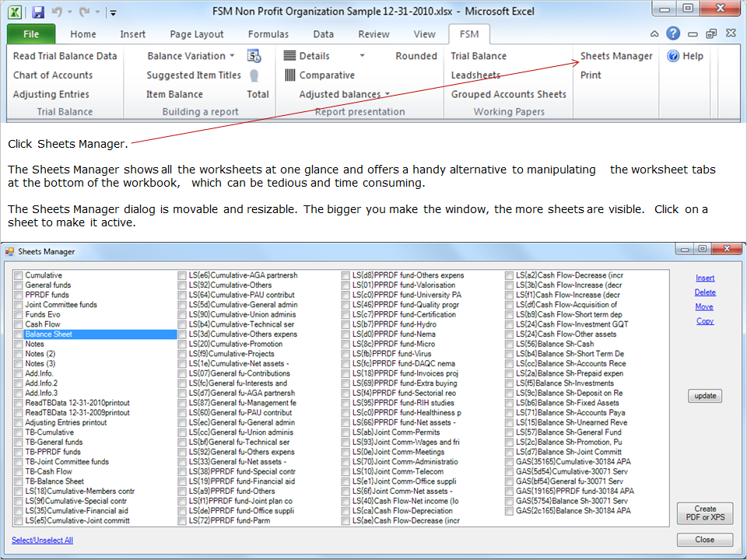Check LS{d8}PPRDF fund-Others expens checkbox
This screenshot has height=560, width=747.
click(345, 275)
